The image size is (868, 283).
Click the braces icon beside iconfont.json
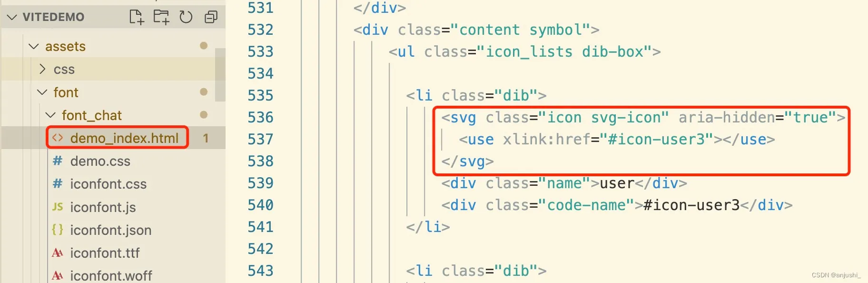point(58,230)
